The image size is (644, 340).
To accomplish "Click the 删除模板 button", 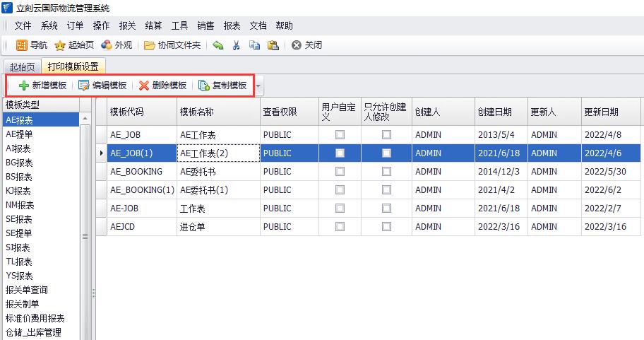I will [162, 86].
